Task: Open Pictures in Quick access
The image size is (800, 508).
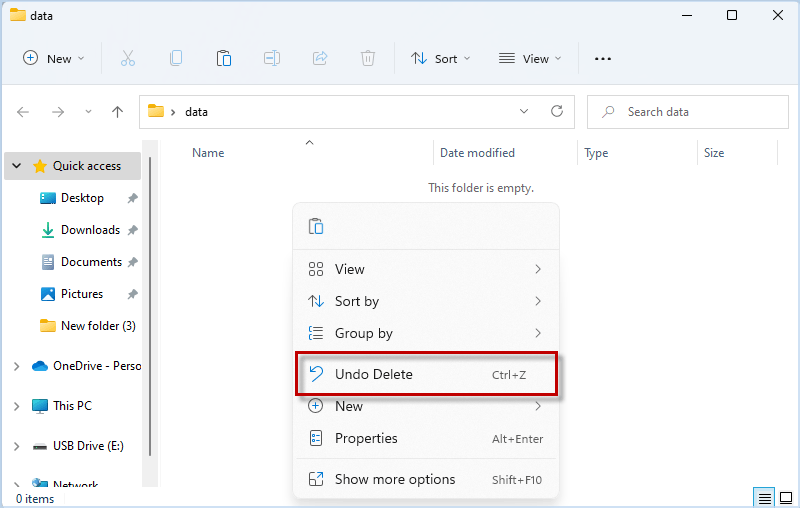Action: click(82, 294)
